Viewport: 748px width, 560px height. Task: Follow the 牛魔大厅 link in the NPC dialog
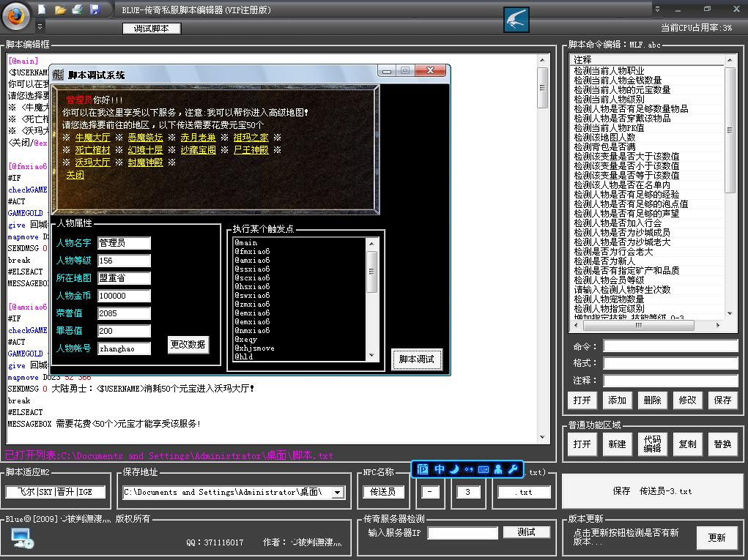coord(92,138)
